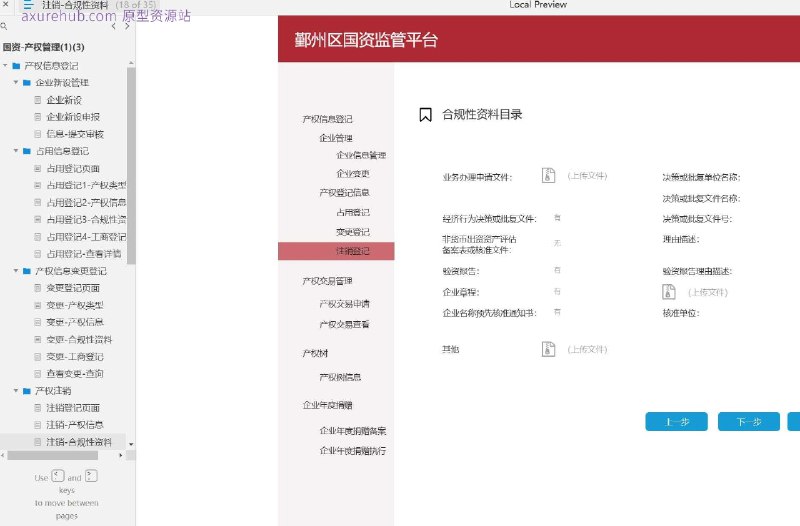This screenshot has width=800, height=526.
Task: Open the 信息-提交审核 page
Action: point(75,134)
